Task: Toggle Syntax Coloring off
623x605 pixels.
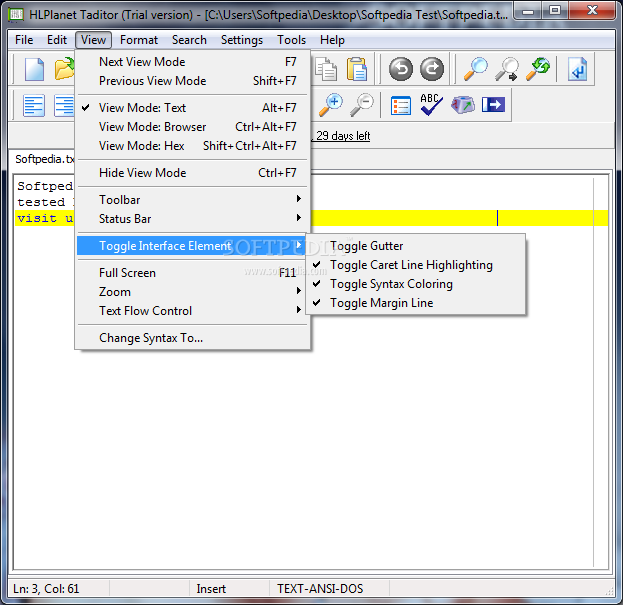Action: [416, 284]
